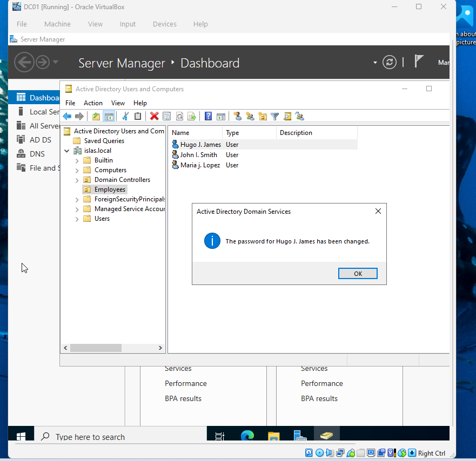The height and width of the screenshot is (461, 476).
Task: Click Create new user icon
Action: 237,116
